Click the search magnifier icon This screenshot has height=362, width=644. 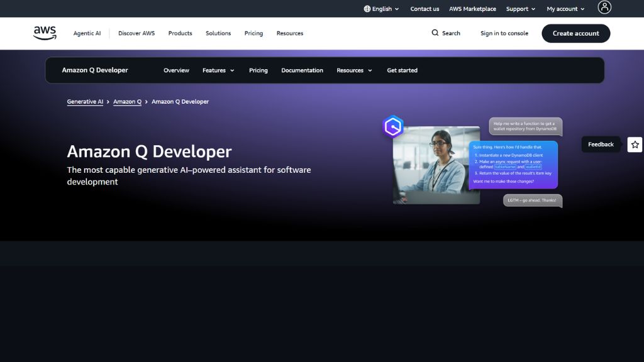click(x=435, y=33)
